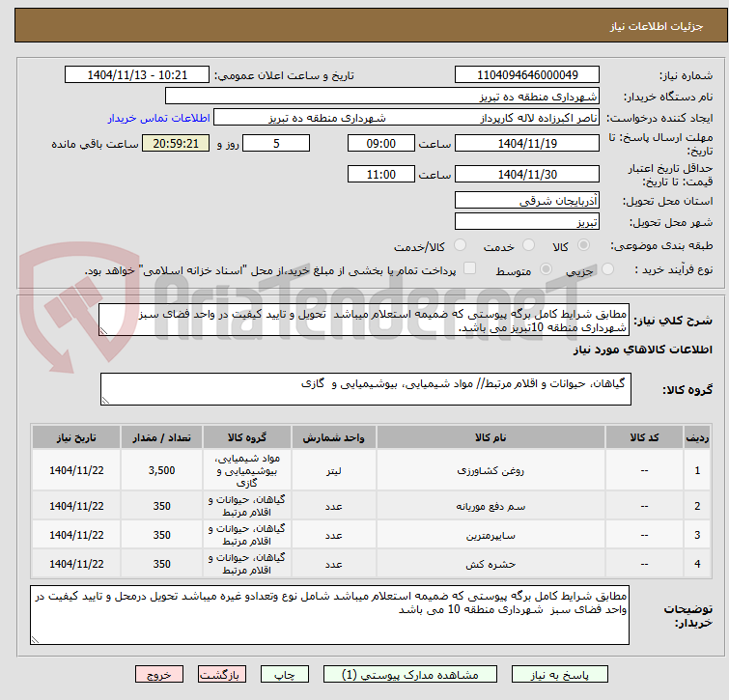Choose the متوسط purchase type radio

point(546,269)
